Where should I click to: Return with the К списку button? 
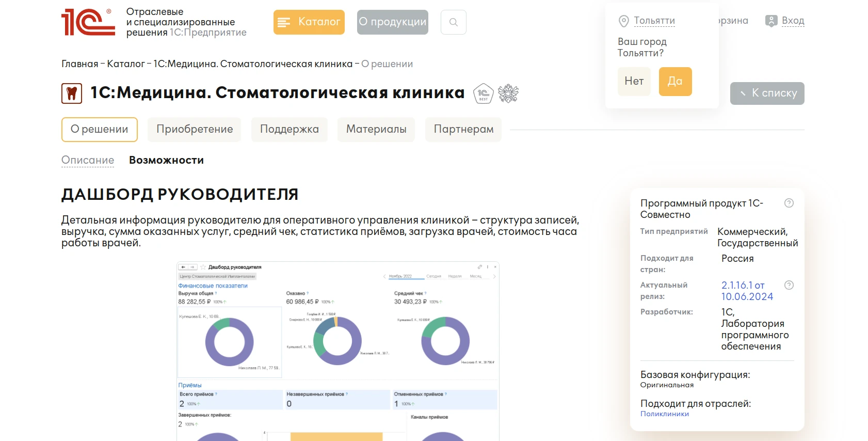pyautogui.click(x=767, y=93)
